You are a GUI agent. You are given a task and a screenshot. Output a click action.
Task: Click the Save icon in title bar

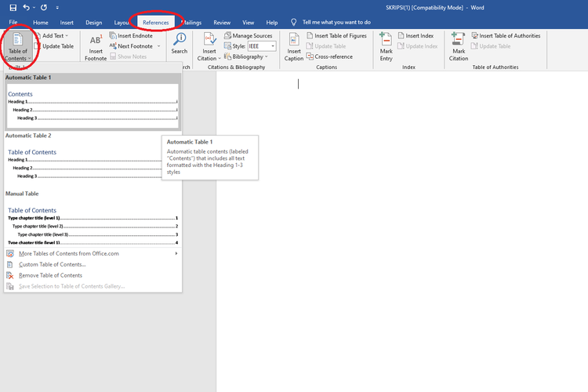(13, 7)
